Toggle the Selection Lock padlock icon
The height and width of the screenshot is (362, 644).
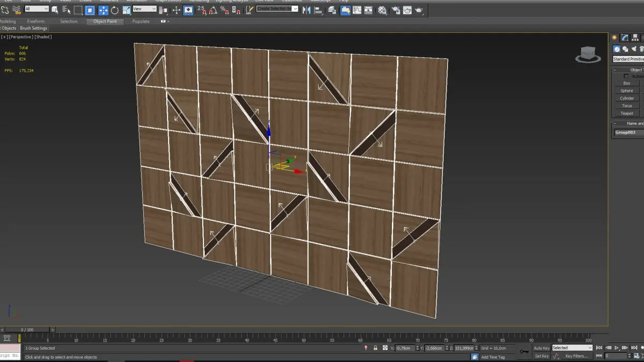coord(375,348)
